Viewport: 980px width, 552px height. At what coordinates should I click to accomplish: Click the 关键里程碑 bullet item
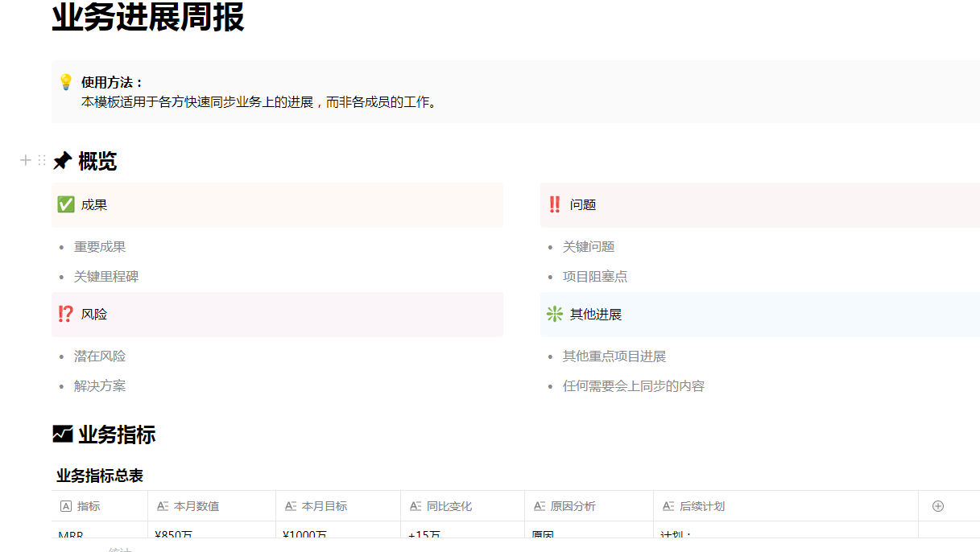tap(106, 277)
